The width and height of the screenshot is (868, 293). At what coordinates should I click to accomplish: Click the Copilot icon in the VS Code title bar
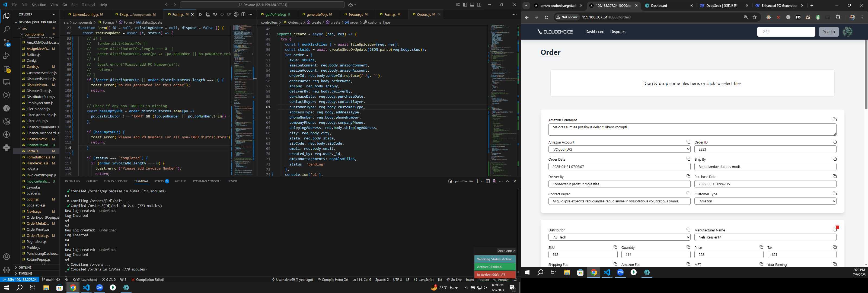[x=350, y=5]
